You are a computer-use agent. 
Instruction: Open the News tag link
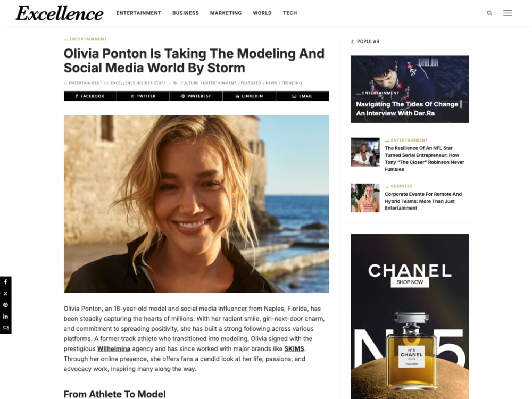point(271,83)
